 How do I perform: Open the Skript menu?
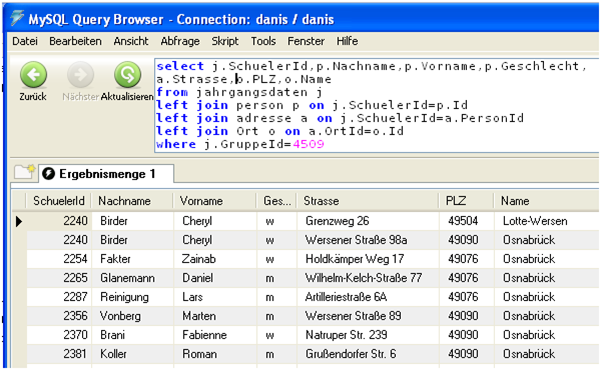(225, 41)
